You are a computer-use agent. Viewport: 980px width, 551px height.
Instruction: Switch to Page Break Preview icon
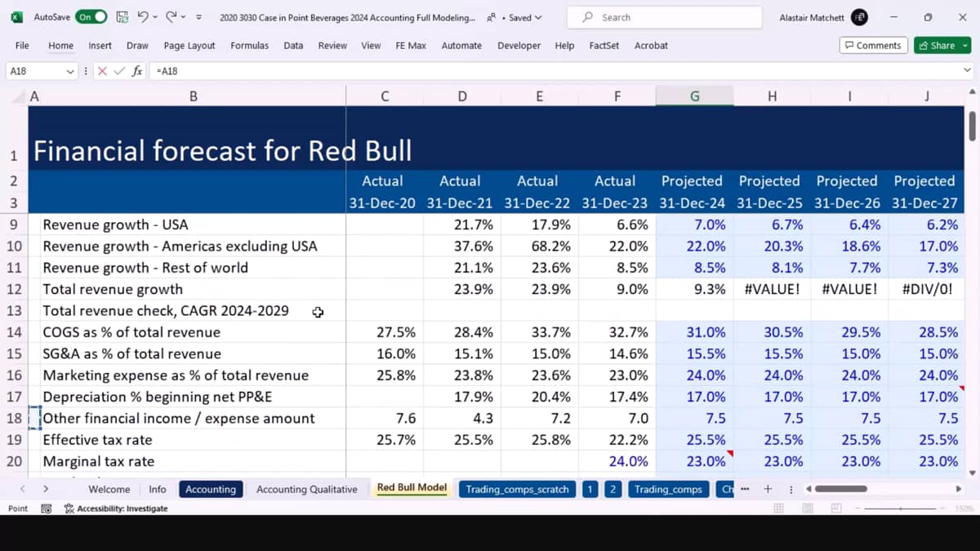836,509
